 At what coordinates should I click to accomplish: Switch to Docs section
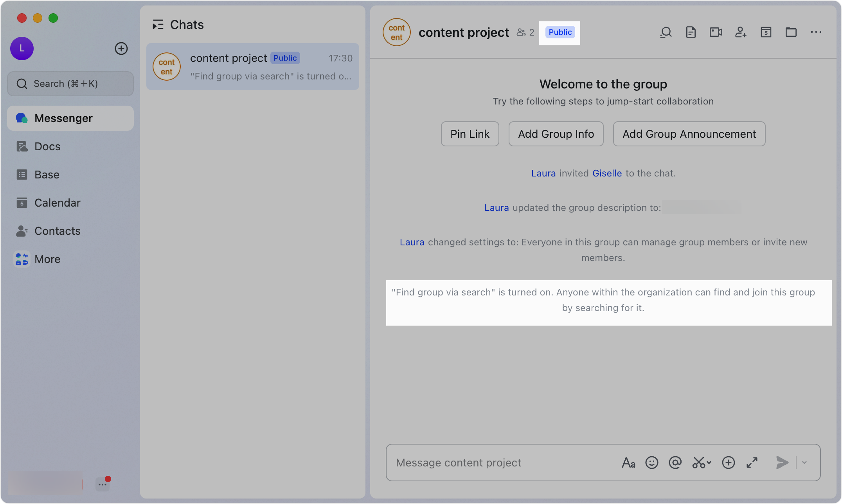pyautogui.click(x=47, y=146)
